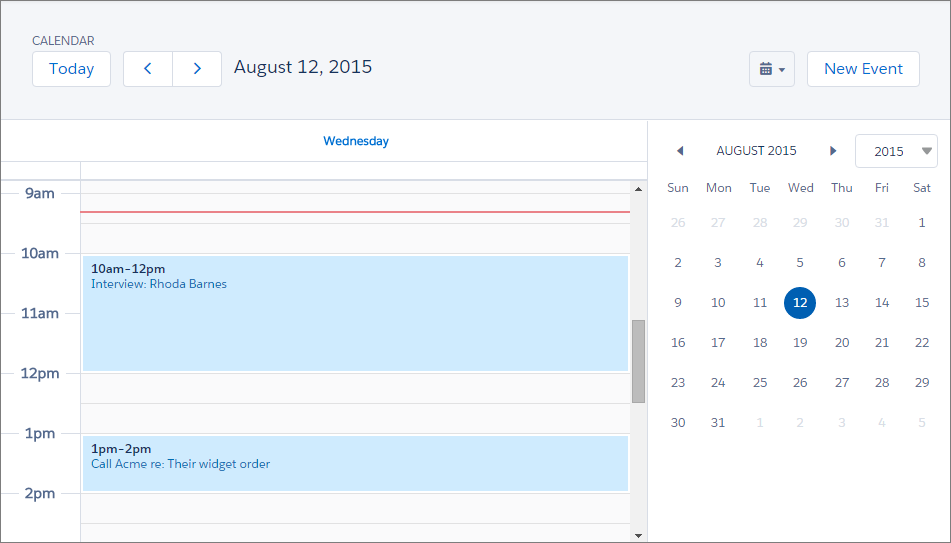Open the Call Acme widget order event

tap(355, 463)
